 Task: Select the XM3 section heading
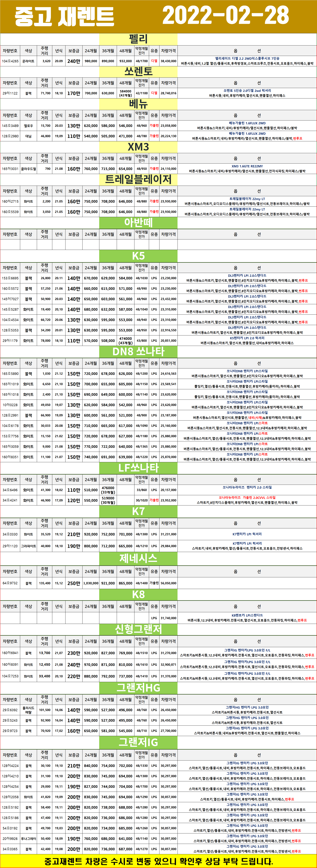pyautogui.click(x=138, y=147)
